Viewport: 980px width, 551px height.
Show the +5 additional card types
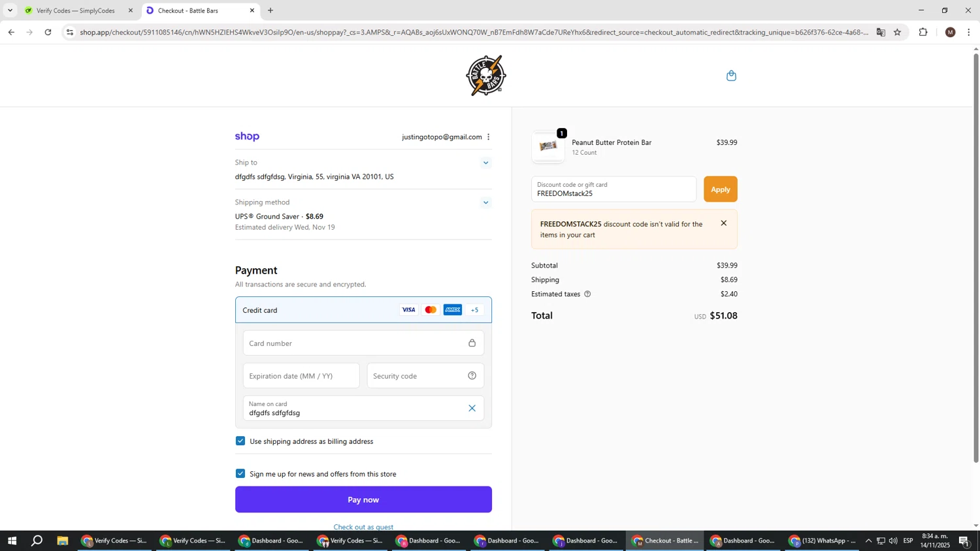(474, 310)
